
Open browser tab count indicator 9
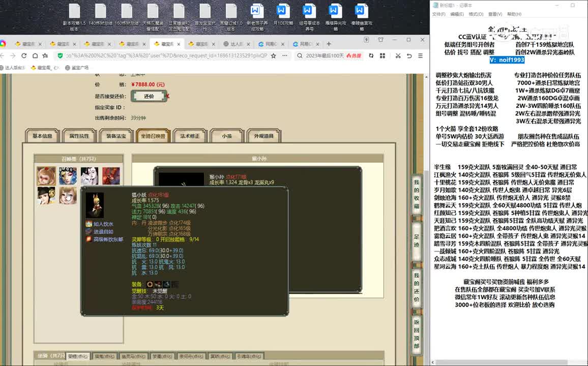click(x=366, y=40)
